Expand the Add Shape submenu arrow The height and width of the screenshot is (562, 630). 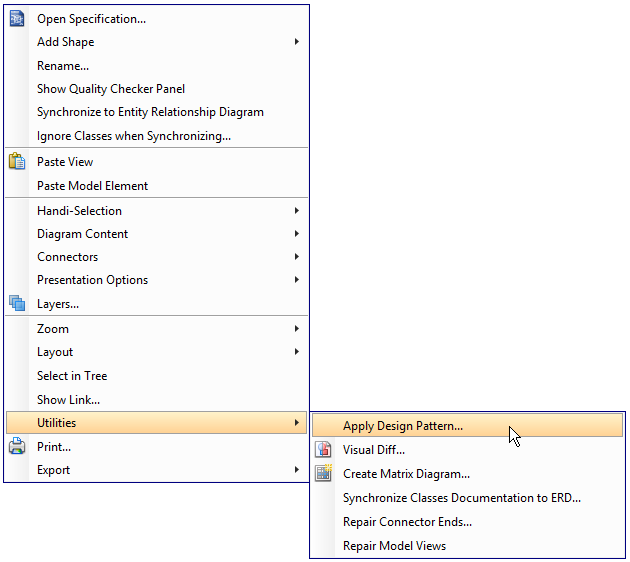[x=297, y=41]
